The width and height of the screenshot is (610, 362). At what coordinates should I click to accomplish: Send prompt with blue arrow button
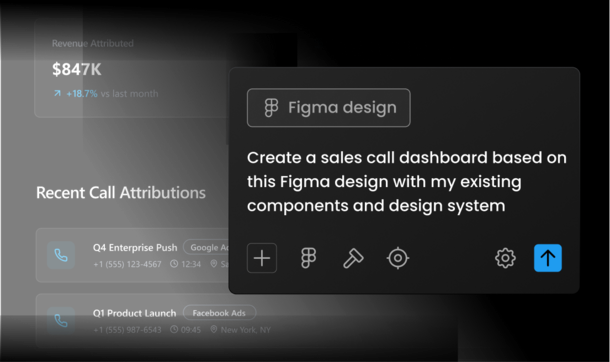(x=548, y=258)
